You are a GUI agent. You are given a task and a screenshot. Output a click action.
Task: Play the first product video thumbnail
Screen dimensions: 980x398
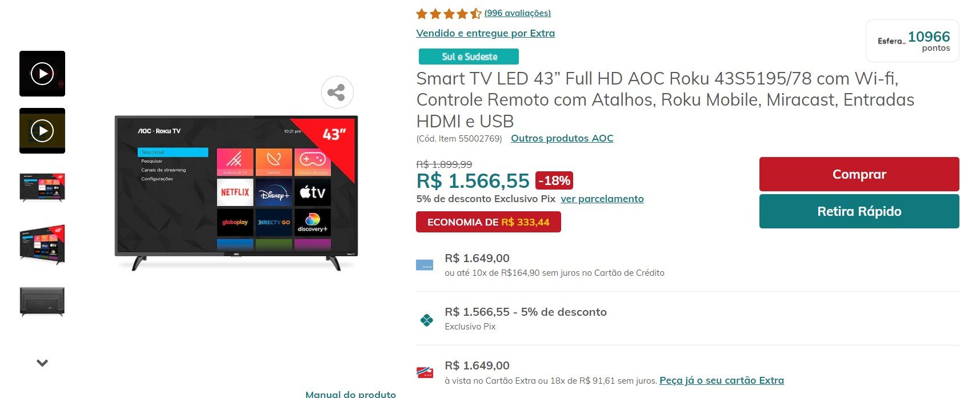[42, 74]
